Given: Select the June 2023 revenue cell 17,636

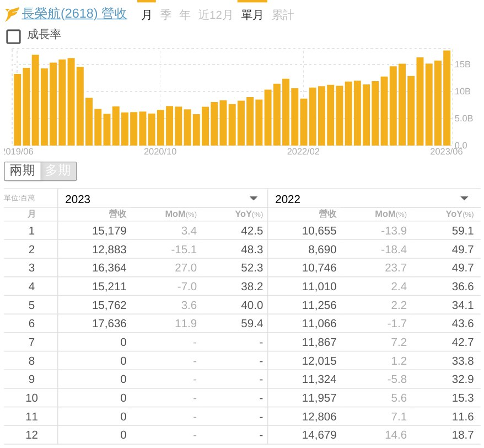Looking at the screenshot, I should (x=109, y=323).
